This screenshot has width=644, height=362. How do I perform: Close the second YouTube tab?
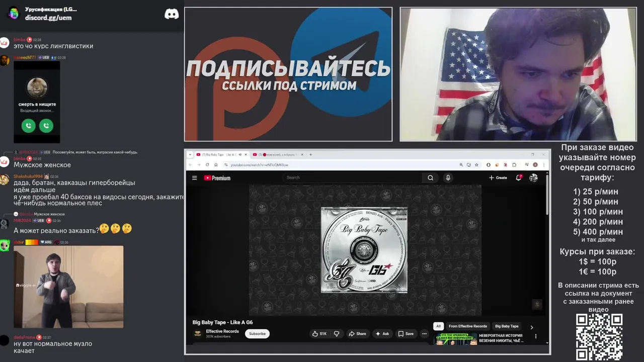(x=303, y=154)
